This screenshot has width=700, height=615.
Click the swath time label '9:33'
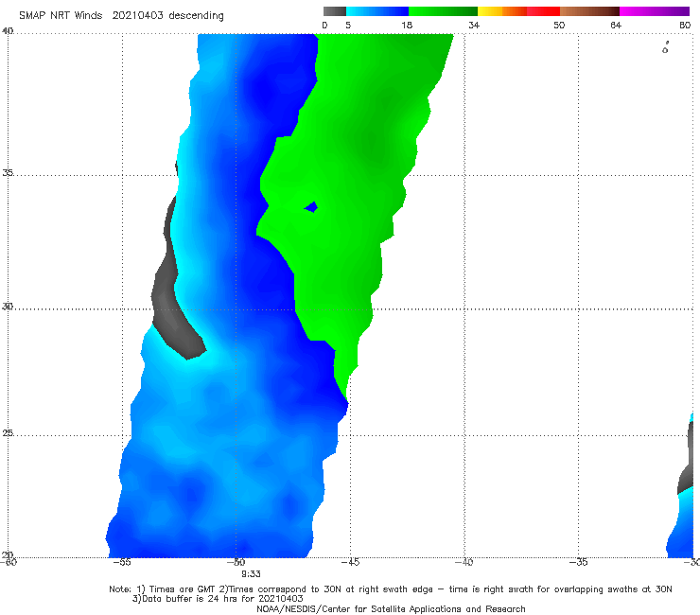[251, 574]
